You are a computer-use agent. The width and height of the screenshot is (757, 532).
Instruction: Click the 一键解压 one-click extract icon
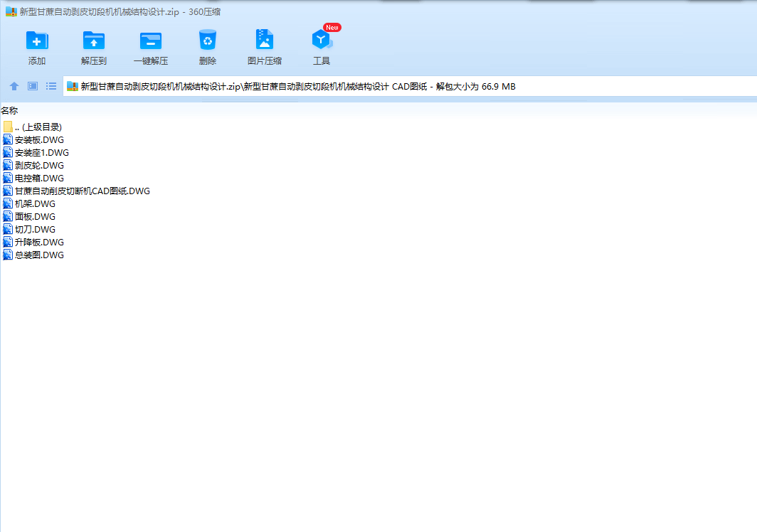click(x=151, y=41)
